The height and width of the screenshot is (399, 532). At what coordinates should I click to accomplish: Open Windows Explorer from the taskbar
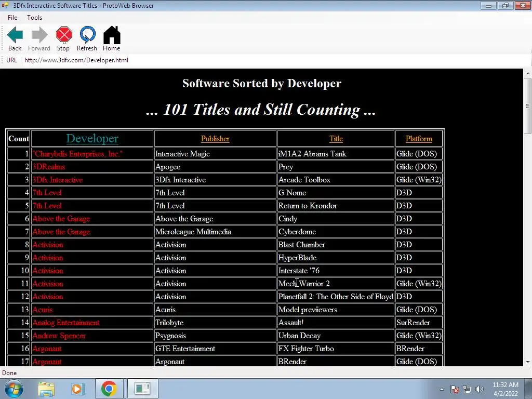pos(46,389)
